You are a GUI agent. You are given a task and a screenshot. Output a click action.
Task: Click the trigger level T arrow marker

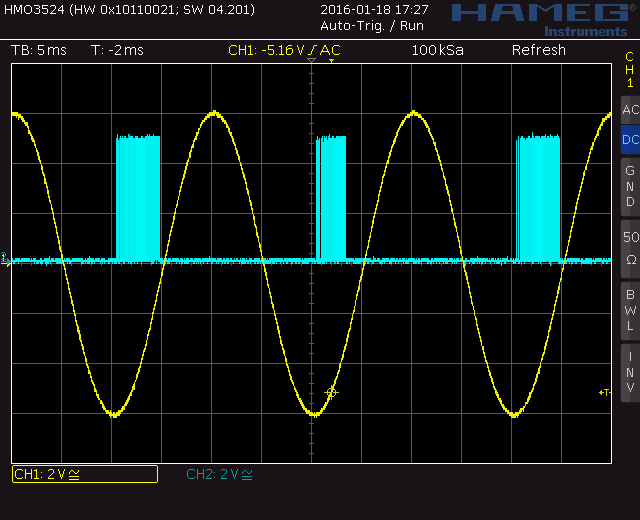tap(604, 392)
